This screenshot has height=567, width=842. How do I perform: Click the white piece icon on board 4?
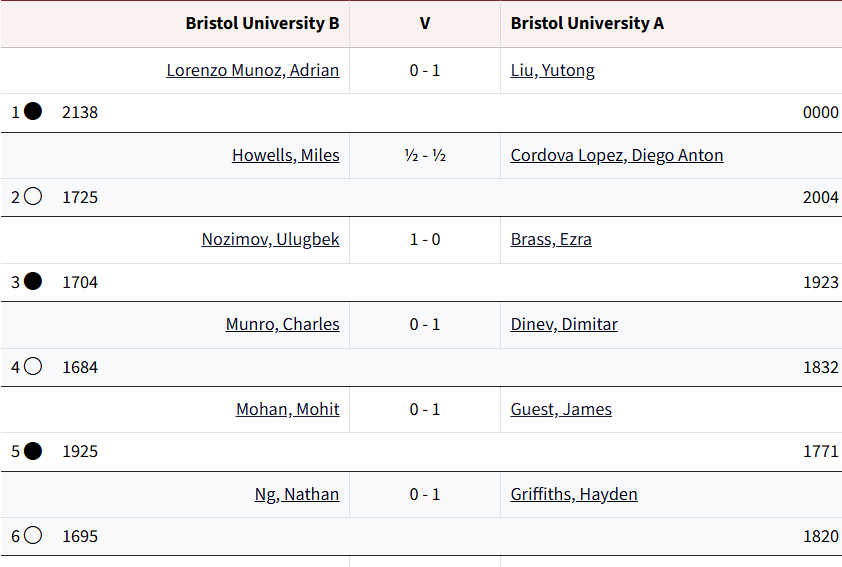click(x=33, y=367)
